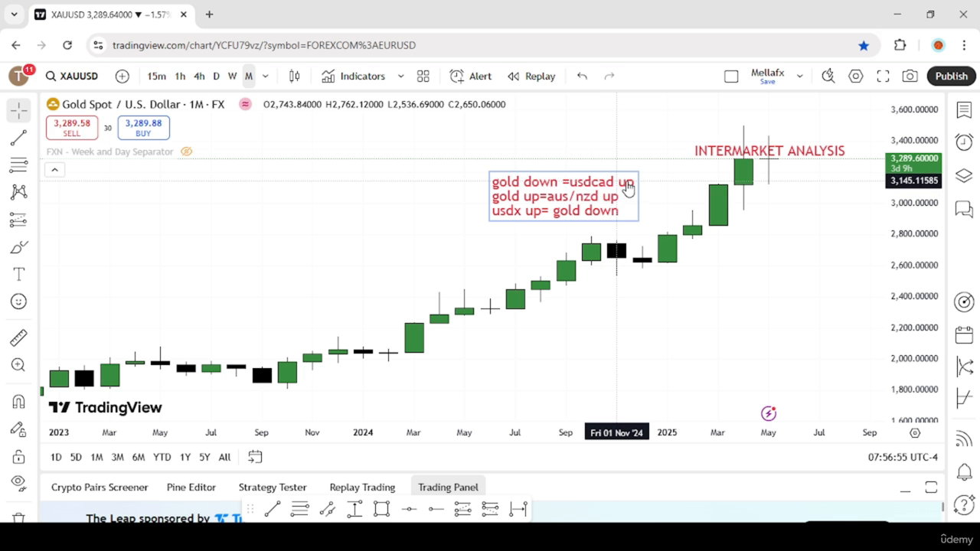This screenshot has height=551, width=980.
Task: Open the chart type candles icon
Action: [294, 76]
